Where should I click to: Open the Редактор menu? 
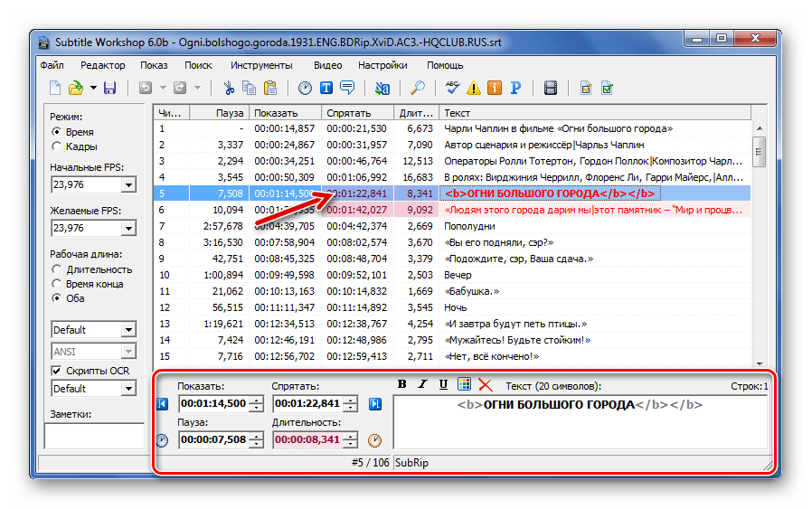pyautogui.click(x=102, y=65)
